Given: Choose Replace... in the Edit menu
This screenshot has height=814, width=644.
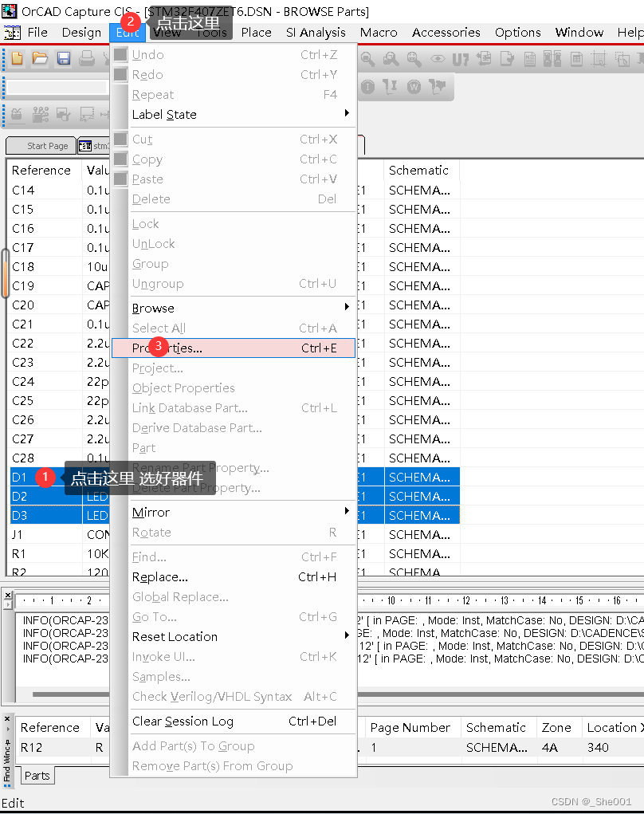Looking at the screenshot, I should (234, 576).
